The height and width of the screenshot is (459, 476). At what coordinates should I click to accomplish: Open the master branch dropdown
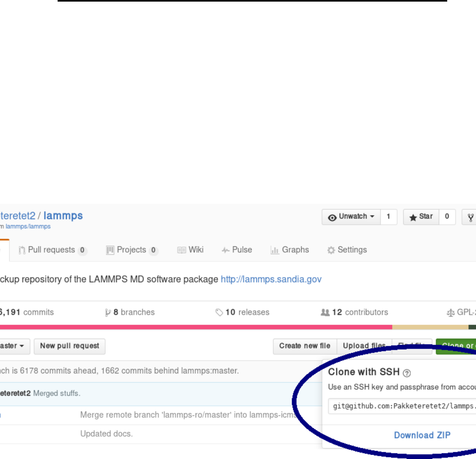[x=14, y=346]
